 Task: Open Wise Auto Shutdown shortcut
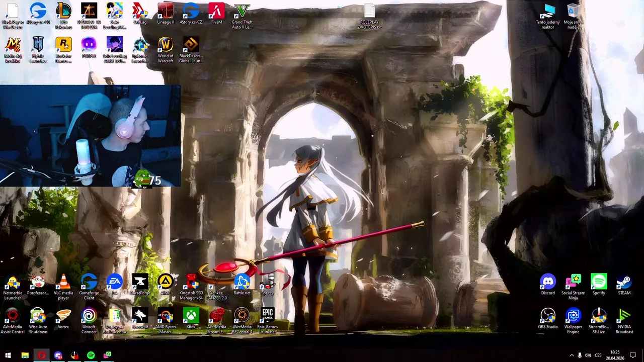click(38, 321)
